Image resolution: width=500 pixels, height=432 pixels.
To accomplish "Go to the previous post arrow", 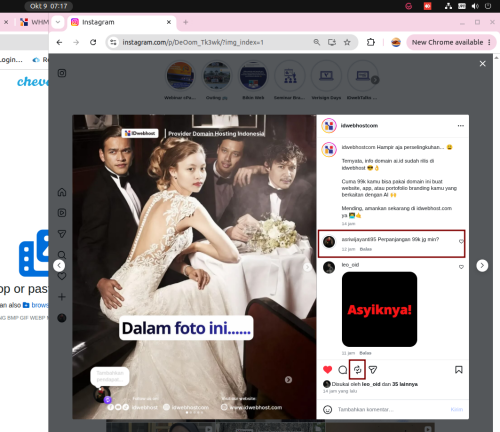I will tap(59, 266).
